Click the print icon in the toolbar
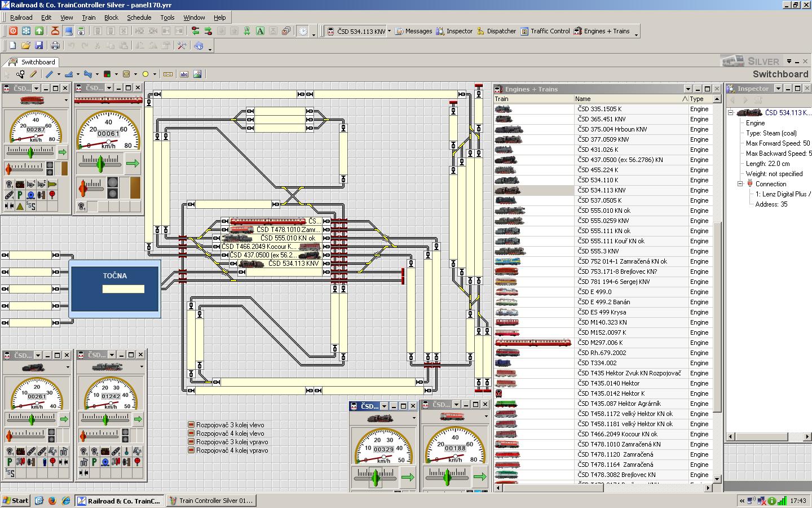 click(55, 45)
